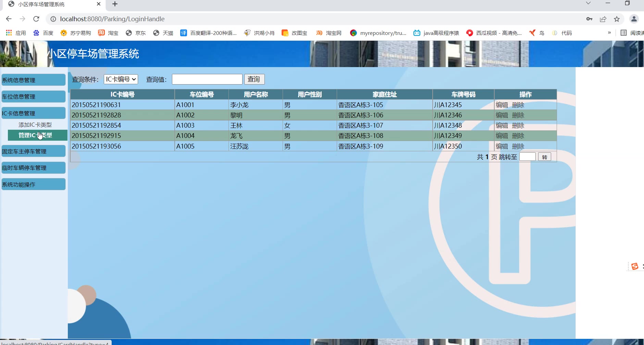The height and width of the screenshot is (345, 644).
Task: Open the 改图宝 bookmark
Action: (294, 33)
